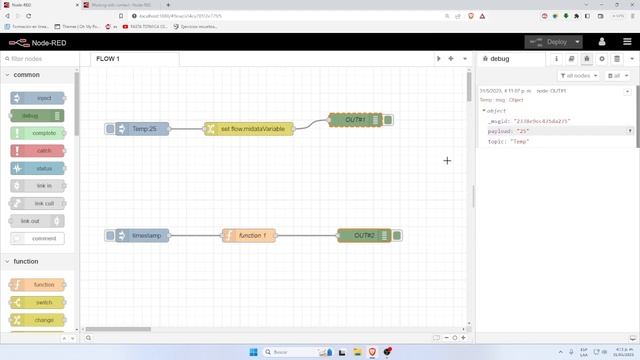
Task: Click the OUT#2 debug node on canvas
Action: [364, 236]
